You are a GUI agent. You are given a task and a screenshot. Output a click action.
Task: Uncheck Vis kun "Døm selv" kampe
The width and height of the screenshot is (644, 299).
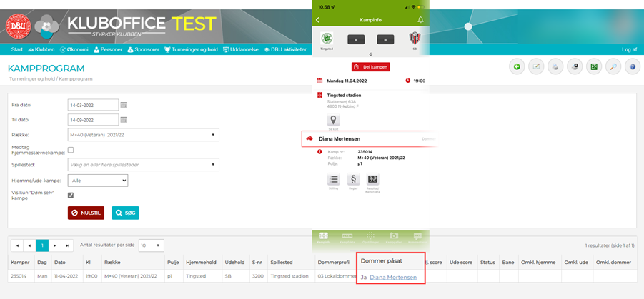coord(71,195)
